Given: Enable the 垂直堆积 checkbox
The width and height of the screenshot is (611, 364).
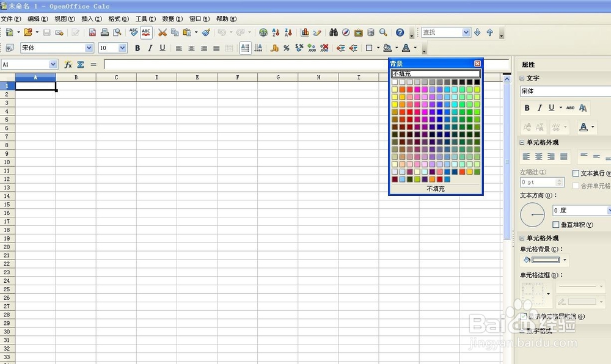Looking at the screenshot, I should (x=556, y=225).
